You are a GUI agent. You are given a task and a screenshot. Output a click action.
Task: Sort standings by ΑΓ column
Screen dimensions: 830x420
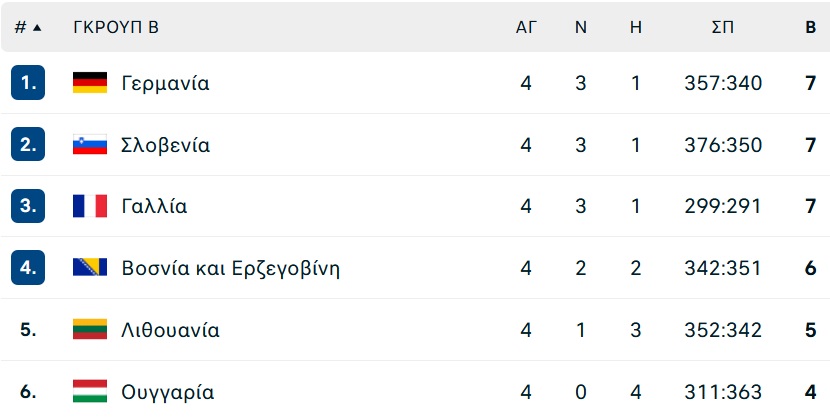[526, 28]
